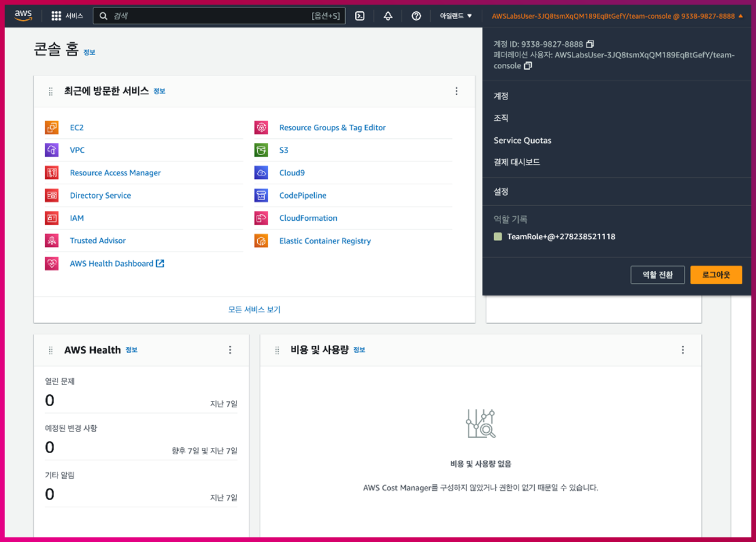Click the 역할 전환 button
The image size is (756, 542).
point(657,275)
